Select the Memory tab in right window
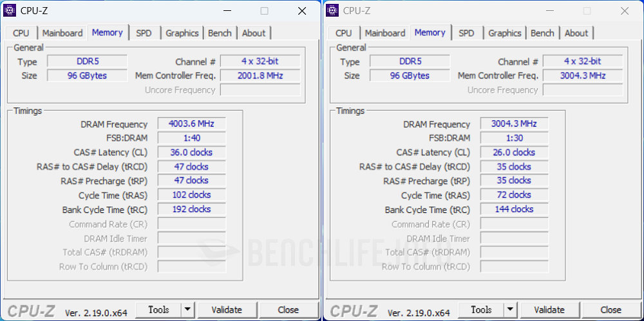 coord(430,32)
